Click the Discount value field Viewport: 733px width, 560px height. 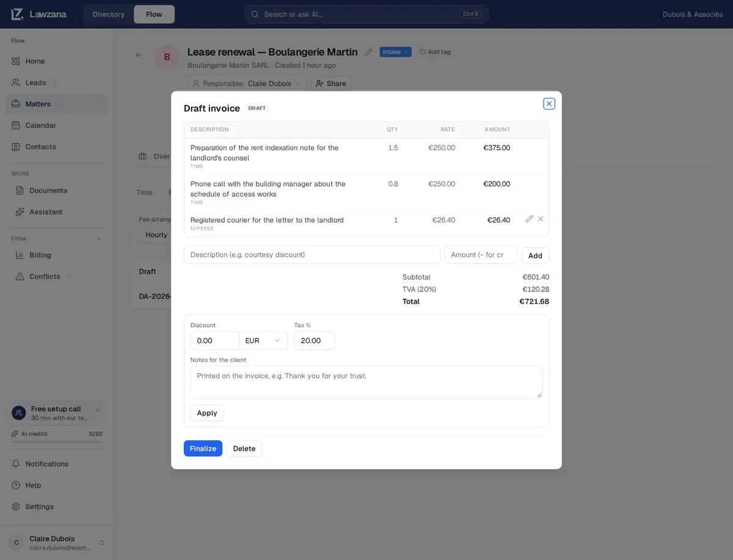click(x=214, y=341)
